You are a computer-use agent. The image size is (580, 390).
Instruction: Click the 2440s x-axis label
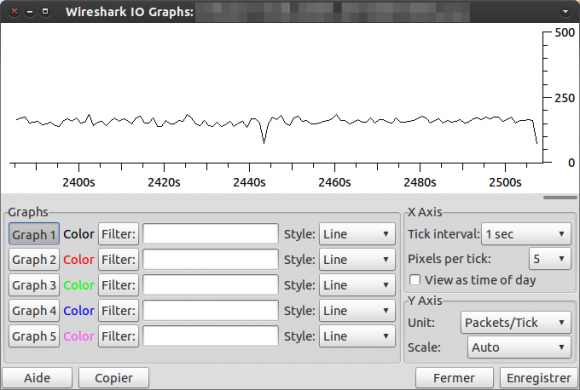(x=249, y=182)
